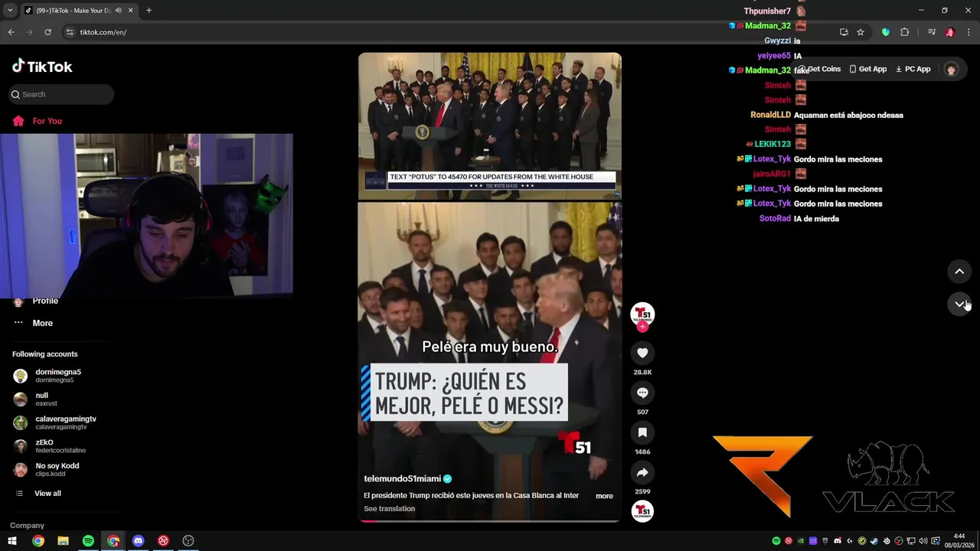The width and height of the screenshot is (980, 551).
Task: Open the profile avatar in TikTok header
Action: coord(951,69)
